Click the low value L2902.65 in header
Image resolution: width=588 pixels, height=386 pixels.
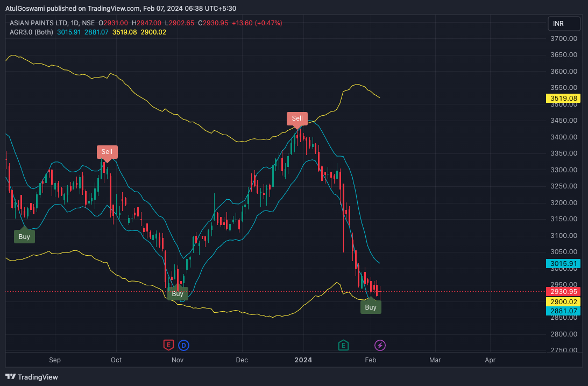[180, 23]
